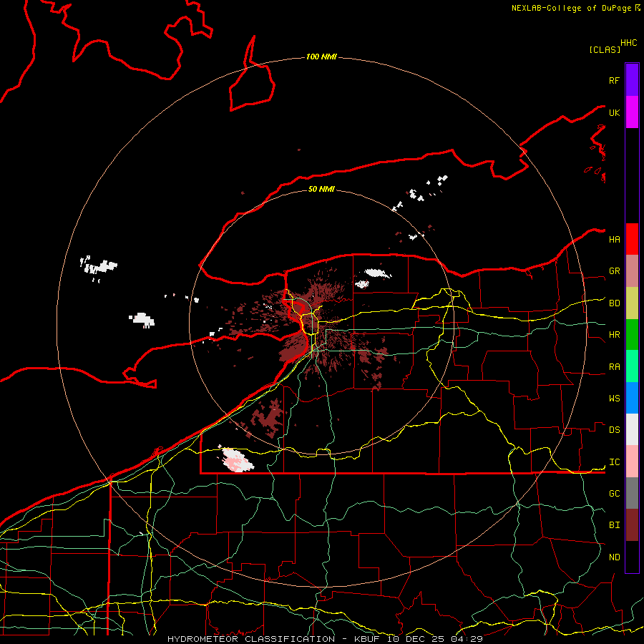Click the BI brown legend swatch
Image resolution: width=644 pixels, height=644 pixels.
(632, 525)
